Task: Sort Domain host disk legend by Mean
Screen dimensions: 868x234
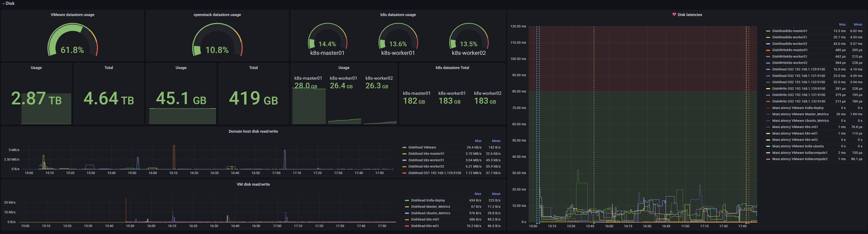Action: 496,141
